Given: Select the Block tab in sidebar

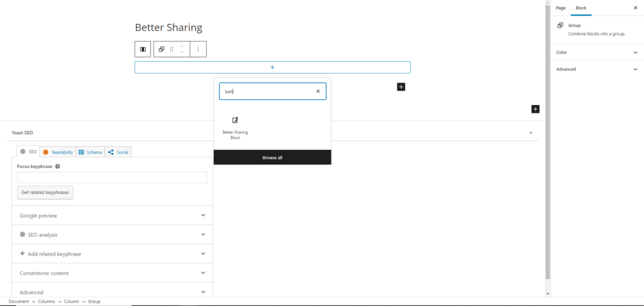Looking at the screenshot, I should 580,8.
